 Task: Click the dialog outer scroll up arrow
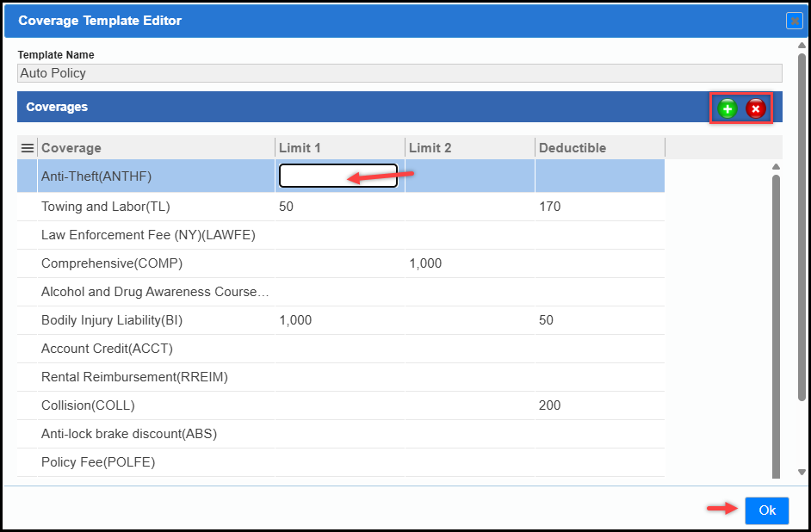click(802, 46)
